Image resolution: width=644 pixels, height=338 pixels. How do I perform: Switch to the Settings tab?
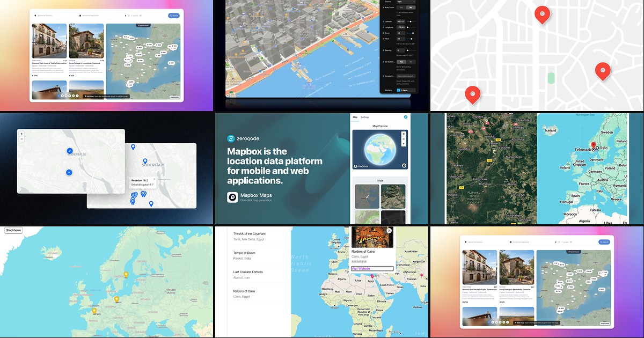(364, 117)
